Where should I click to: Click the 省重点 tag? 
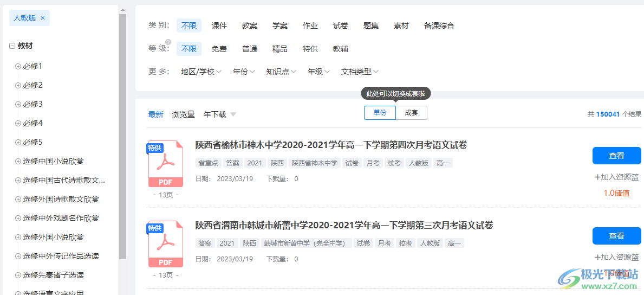point(209,163)
